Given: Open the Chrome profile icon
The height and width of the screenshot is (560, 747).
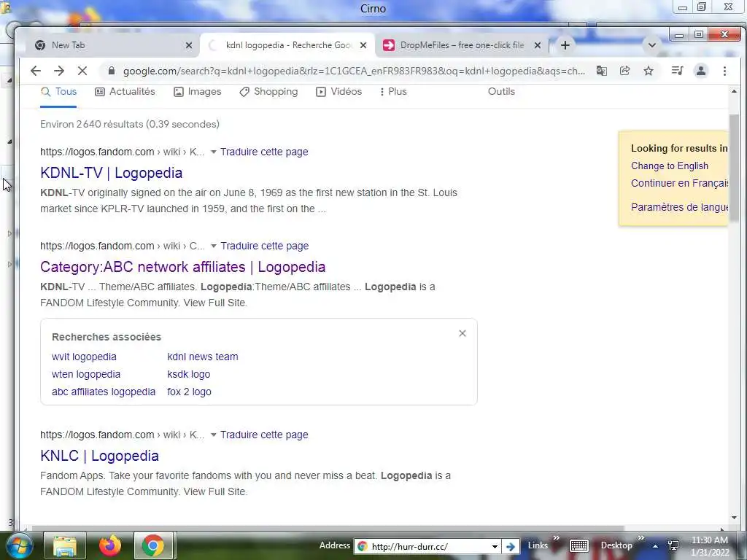Looking at the screenshot, I should (701, 71).
